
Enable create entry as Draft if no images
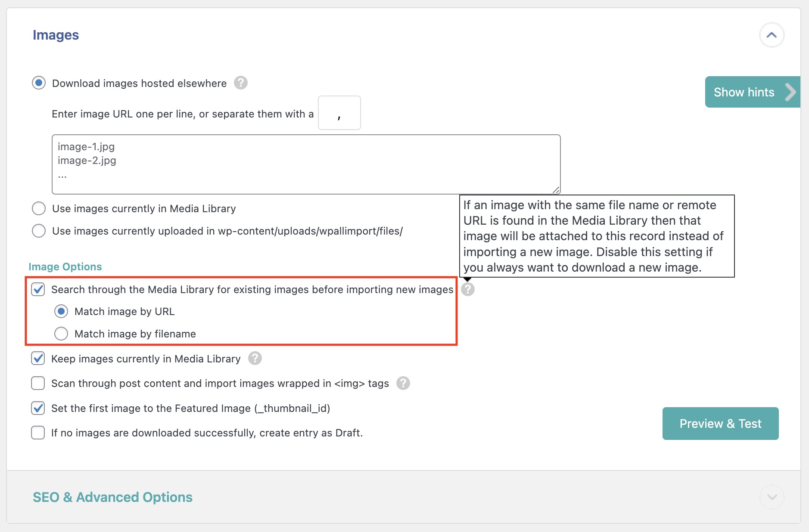click(x=38, y=433)
